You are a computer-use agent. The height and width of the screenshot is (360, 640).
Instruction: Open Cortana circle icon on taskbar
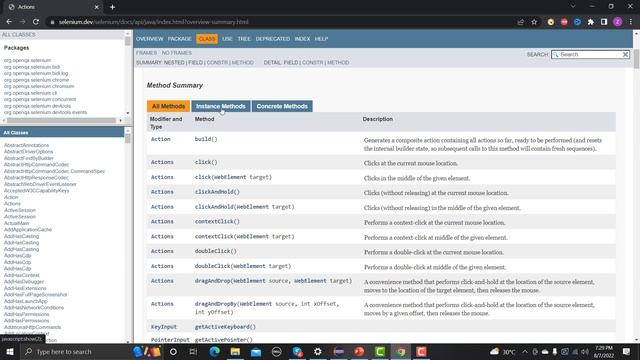coord(173,351)
